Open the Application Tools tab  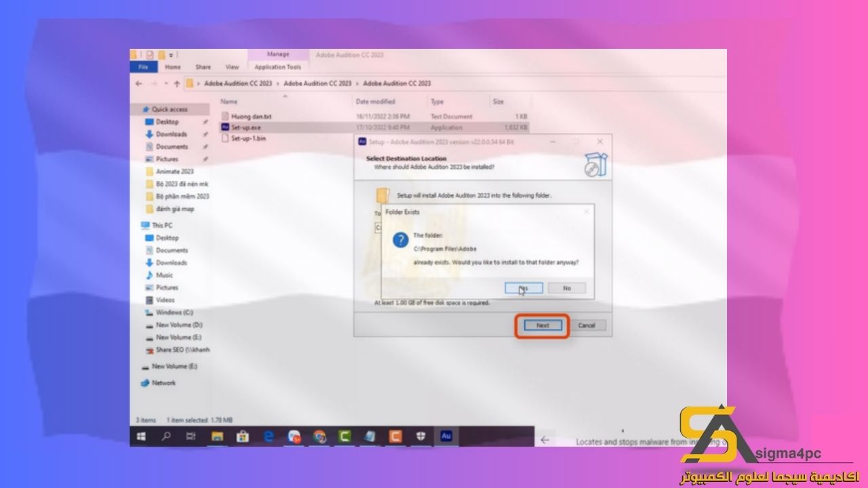point(278,67)
